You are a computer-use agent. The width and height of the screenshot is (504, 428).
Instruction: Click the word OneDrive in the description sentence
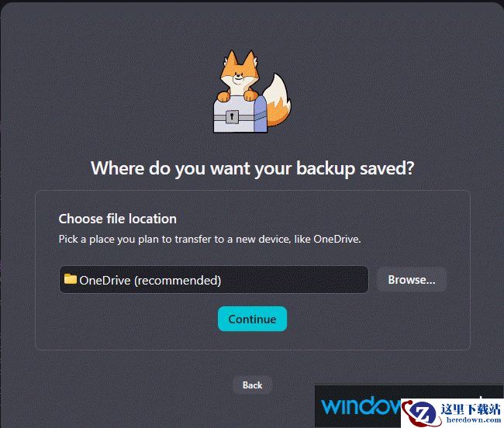pos(336,239)
